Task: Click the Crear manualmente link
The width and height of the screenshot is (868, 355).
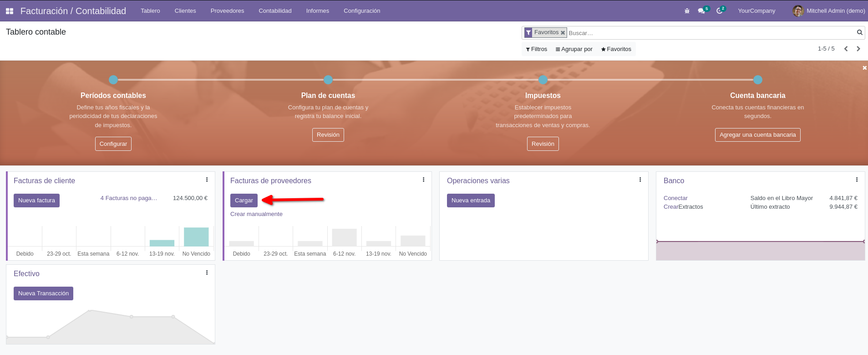Action: [x=256, y=214]
